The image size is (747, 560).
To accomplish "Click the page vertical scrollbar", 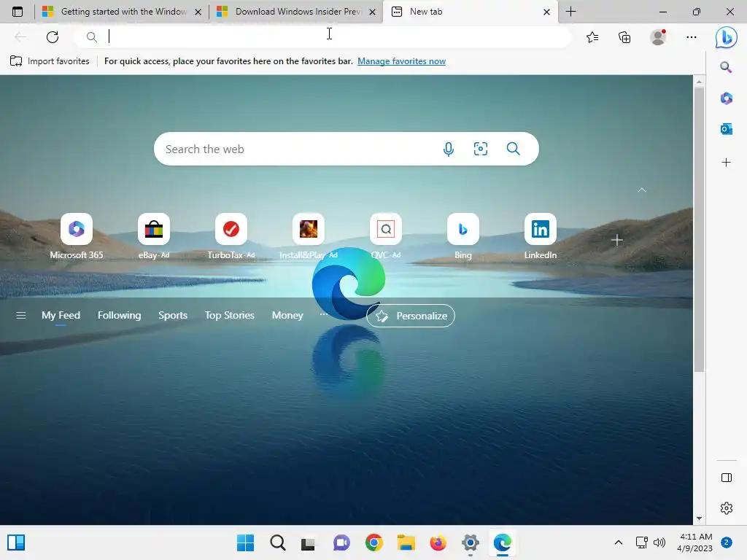I will click(x=699, y=228).
